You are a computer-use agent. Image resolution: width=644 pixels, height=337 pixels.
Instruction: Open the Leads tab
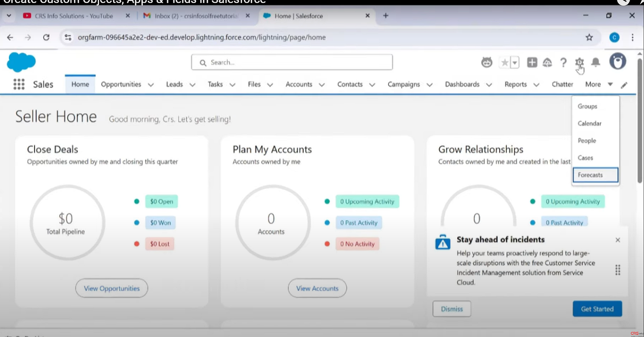pyautogui.click(x=174, y=84)
